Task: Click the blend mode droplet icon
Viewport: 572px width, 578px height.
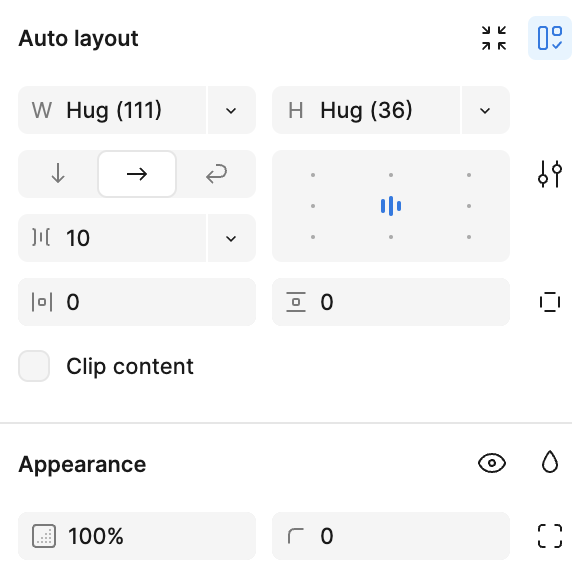Action: (x=550, y=462)
